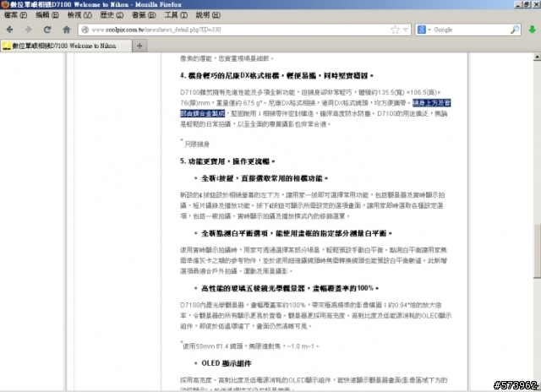This screenshot has height=392, width=541.
Task: Open the 工具 (T) menu
Action: [x=176, y=15]
